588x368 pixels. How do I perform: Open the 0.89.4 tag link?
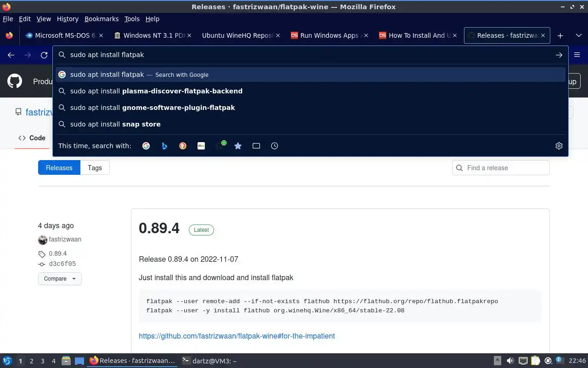point(57,253)
